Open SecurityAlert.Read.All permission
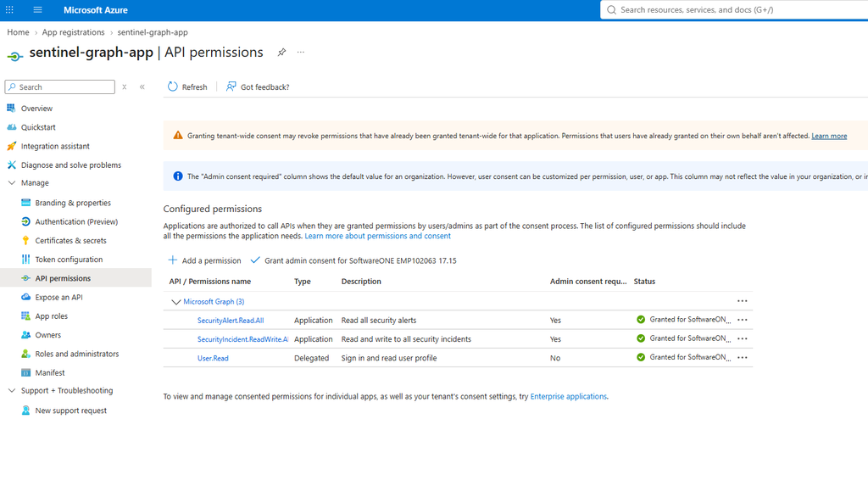The width and height of the screenshot is (868, 486). [x=231, y=321]
